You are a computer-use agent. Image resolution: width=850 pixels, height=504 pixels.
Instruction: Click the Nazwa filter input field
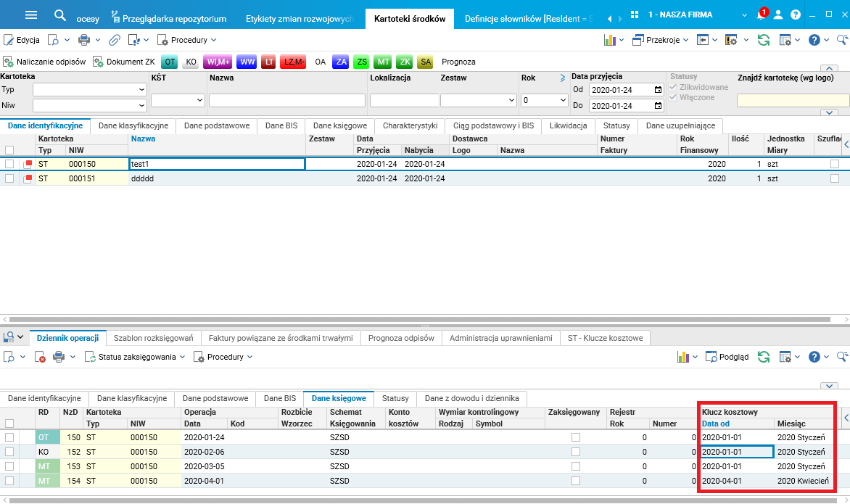(x=286, y=101)
